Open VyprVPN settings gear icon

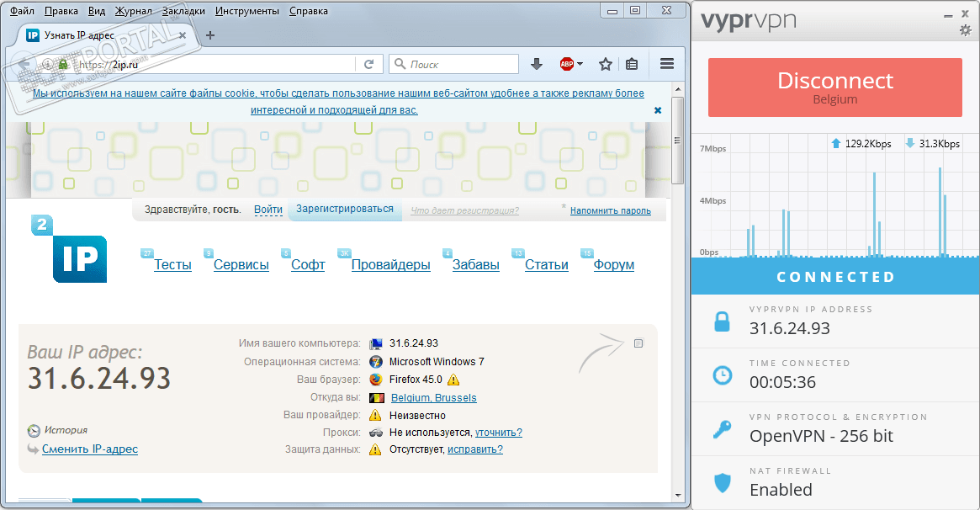966,30
